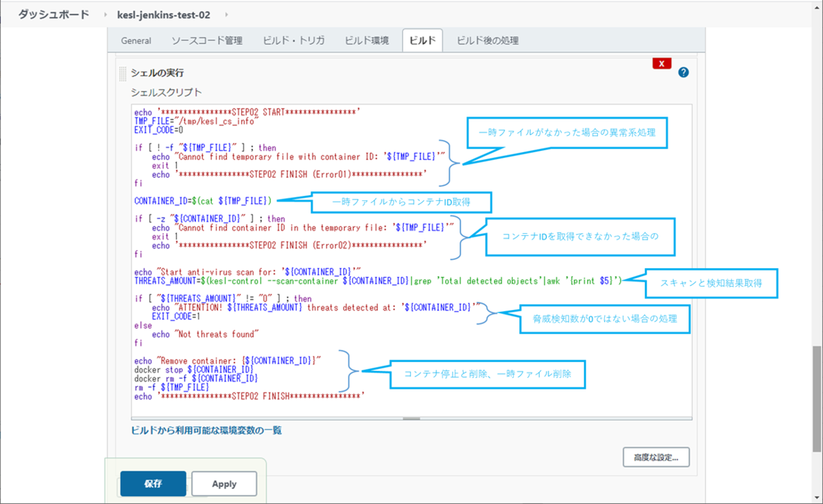Click the echo "Not threats found" line
The image size is (823, 504).
(x=204, y=334)
